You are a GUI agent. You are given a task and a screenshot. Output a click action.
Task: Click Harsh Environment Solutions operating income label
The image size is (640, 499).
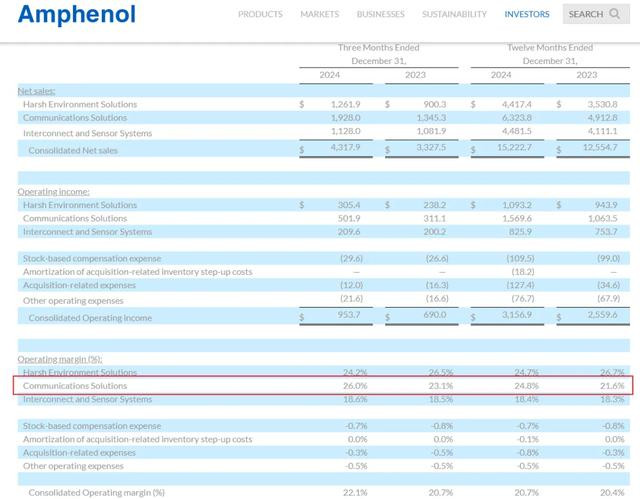(80, 205)
